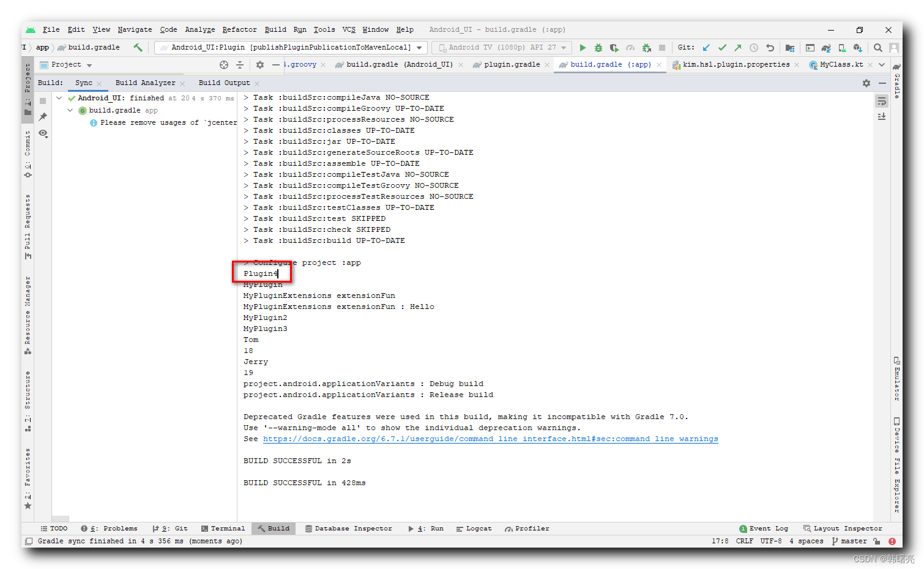Open the Database Inspector tool window
This screenshot has height=569, width=924.
349,529
